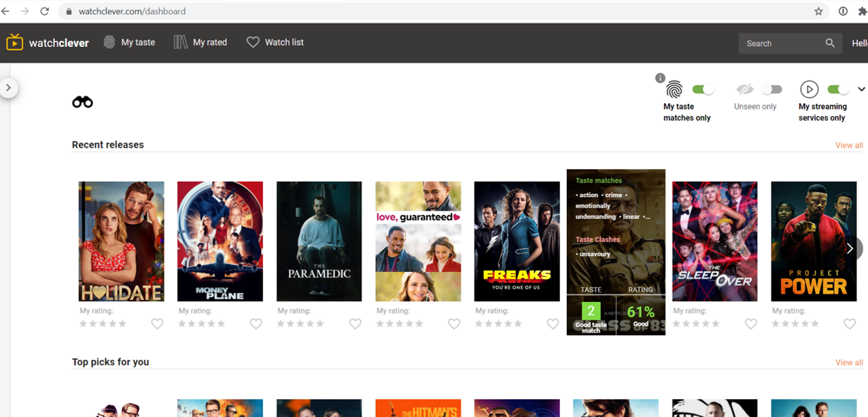The height and width of the screenshot is (417, 868).
Task: Click the browser address bar URL
Action: tap(132, 12)
